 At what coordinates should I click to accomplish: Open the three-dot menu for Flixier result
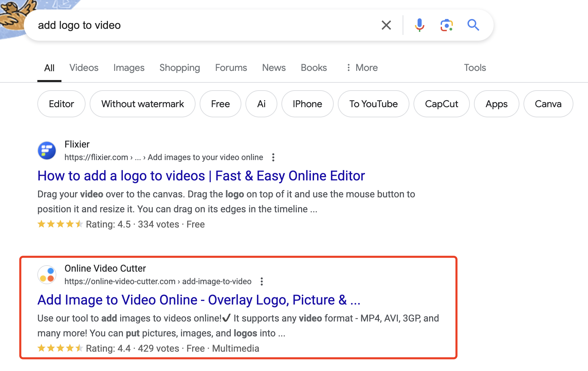273,157
